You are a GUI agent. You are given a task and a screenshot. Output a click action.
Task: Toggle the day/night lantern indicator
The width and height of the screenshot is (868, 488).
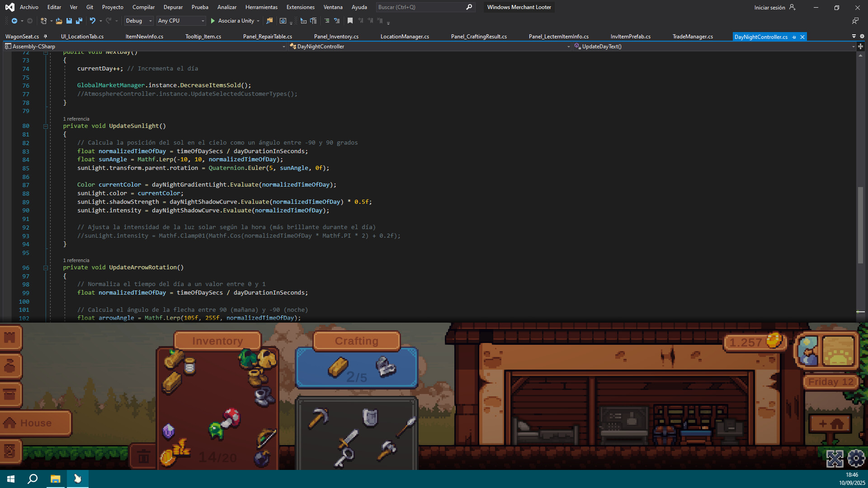tap(807, 351)
